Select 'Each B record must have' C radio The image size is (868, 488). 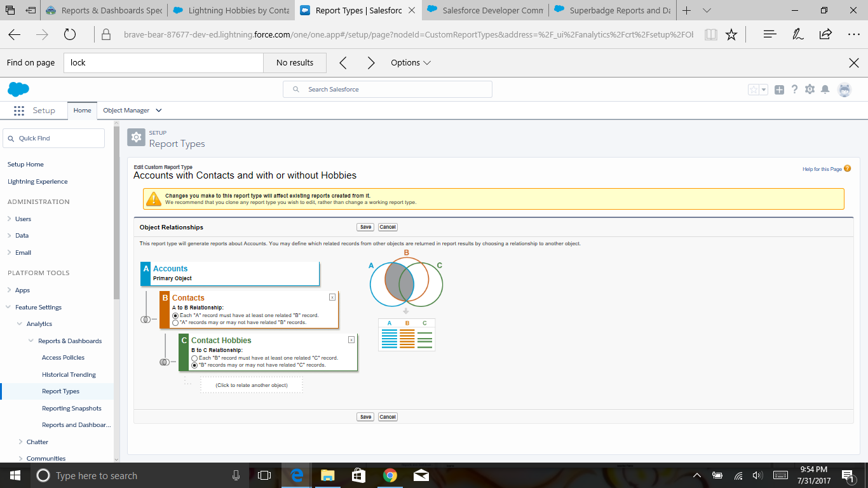[195, 358]
